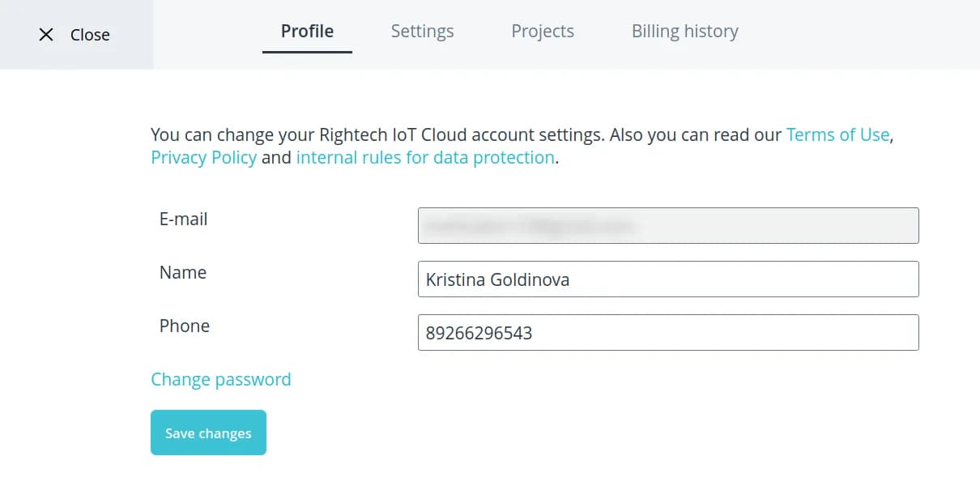This screenshot has height=486, width=980.
Task: Click the E-mail field label
Action: (x=183, y=219)
